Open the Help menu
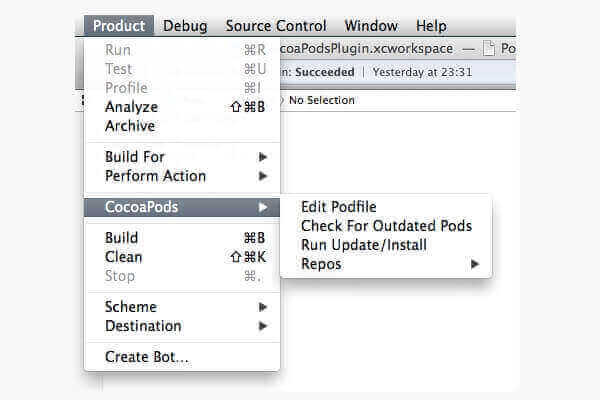600x400 pixels. pos(431,26)
